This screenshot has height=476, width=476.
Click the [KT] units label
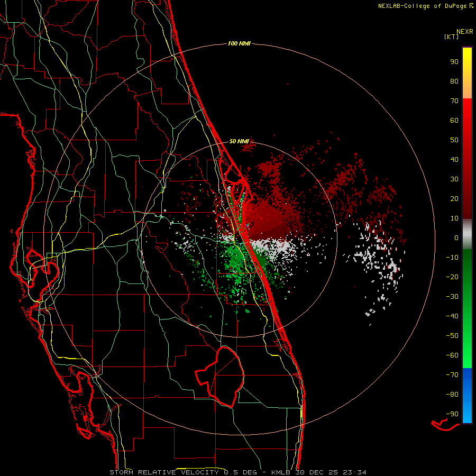pyautogui.click(x=451, y=36)
